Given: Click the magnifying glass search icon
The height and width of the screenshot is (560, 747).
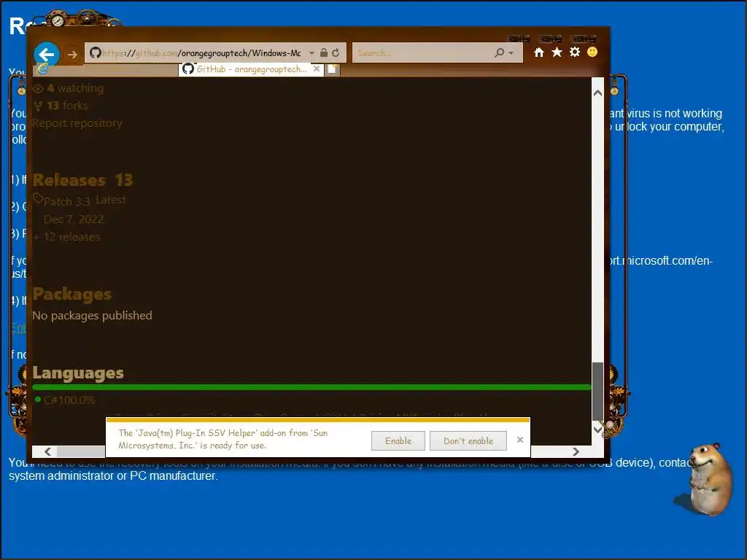Looking at the screenshot, I should (499, 52).
